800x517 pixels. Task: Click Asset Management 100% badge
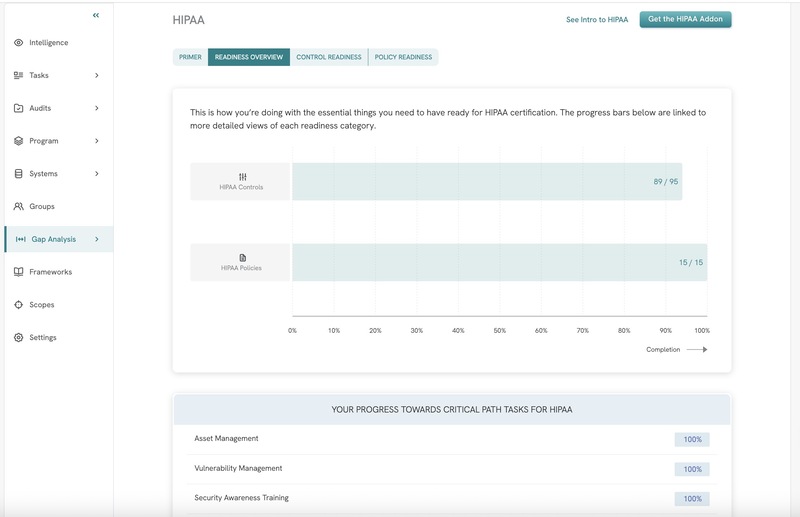pyautogui.click(x=692, y=439)
